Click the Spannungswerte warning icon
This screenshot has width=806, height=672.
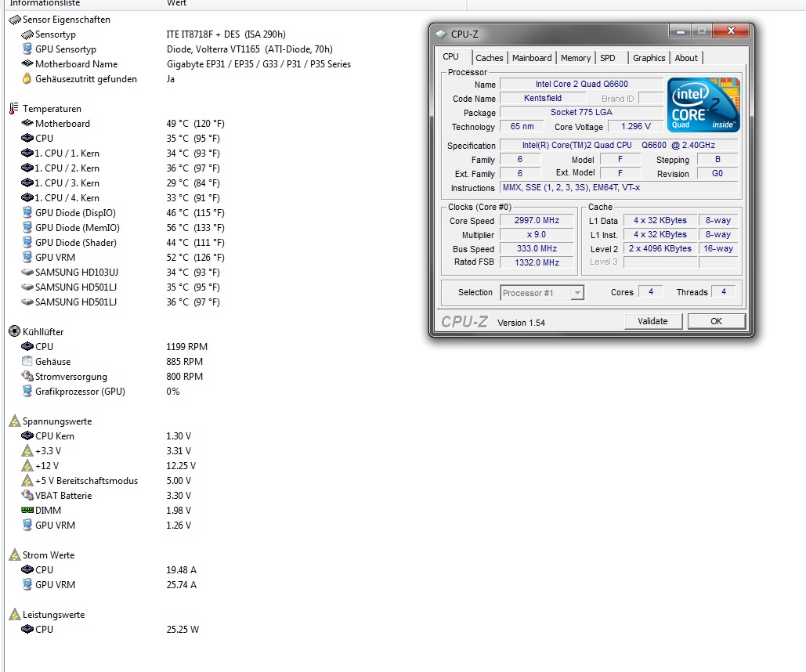click(x=15, y=421)
